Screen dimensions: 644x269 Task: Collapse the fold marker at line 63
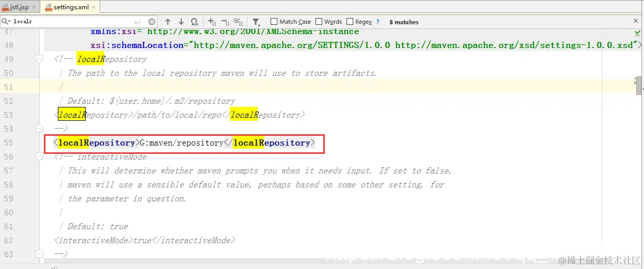[39, 254]
